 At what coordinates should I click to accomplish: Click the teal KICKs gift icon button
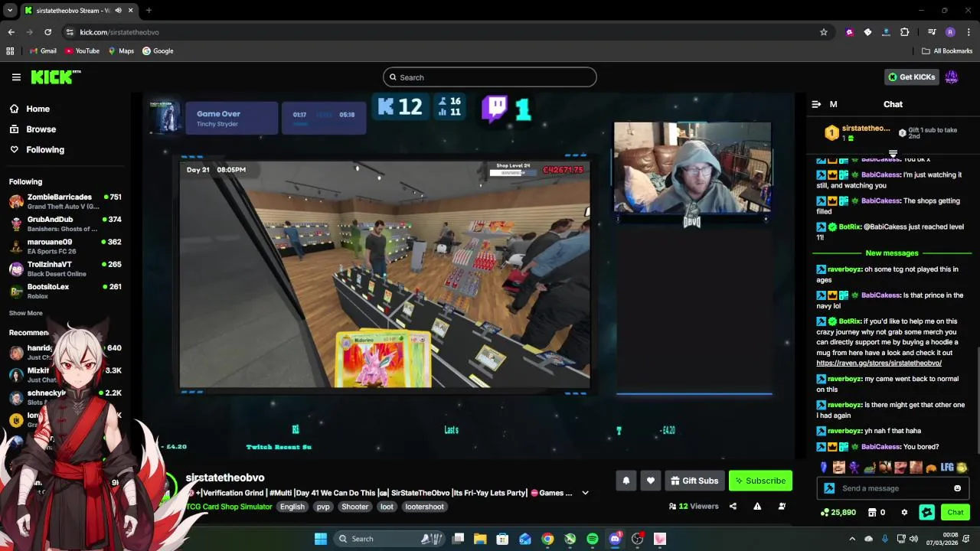927,512
